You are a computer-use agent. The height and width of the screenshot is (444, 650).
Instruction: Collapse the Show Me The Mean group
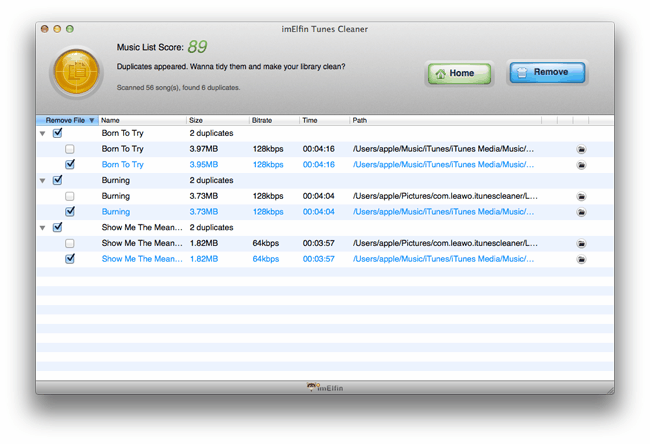coord(42,228)
